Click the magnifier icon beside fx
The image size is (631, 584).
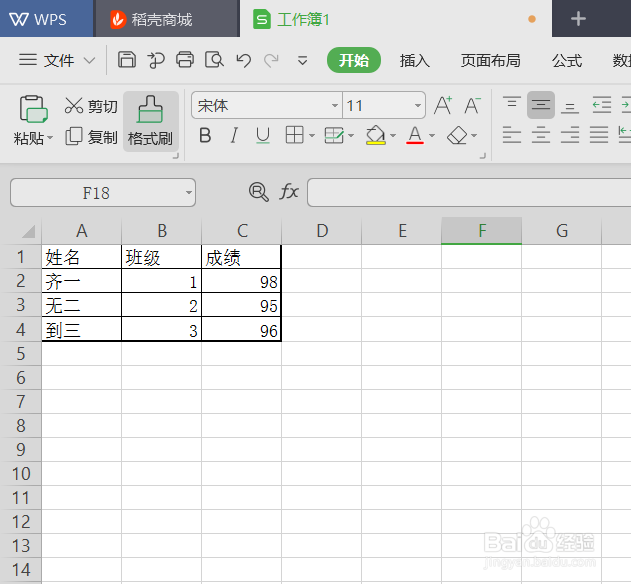point(258,192)
